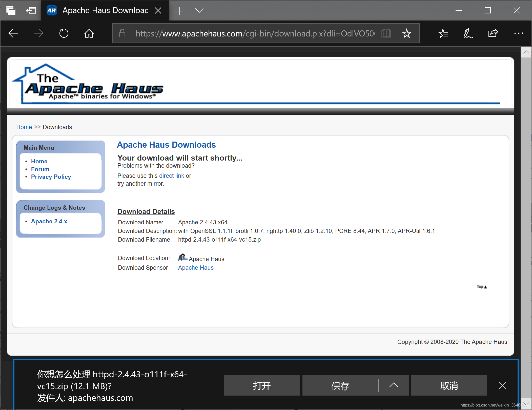Use the direct link for download

pos(172,176)
